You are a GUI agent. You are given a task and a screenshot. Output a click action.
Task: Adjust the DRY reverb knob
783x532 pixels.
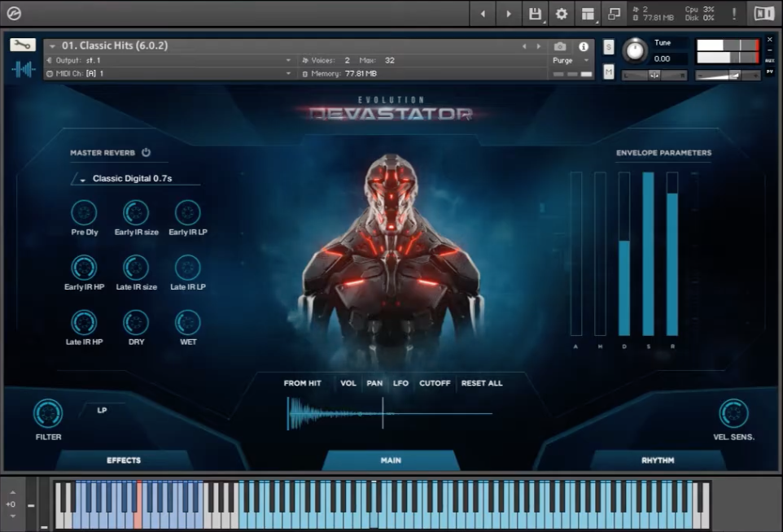[x=136, y=322]
